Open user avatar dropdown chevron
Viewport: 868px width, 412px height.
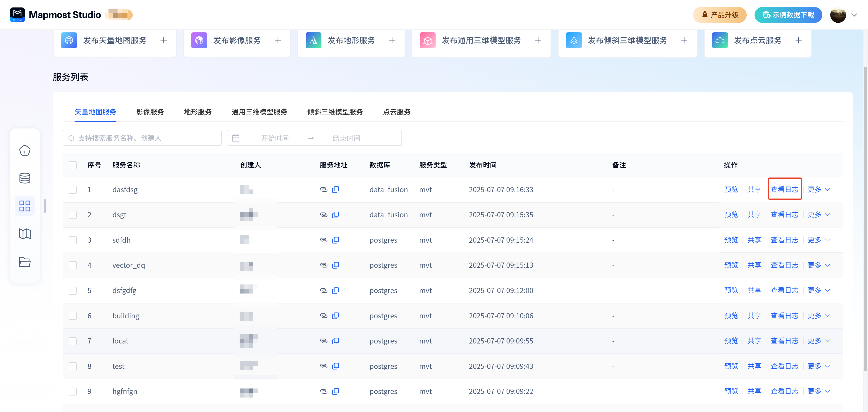(854, 15)
